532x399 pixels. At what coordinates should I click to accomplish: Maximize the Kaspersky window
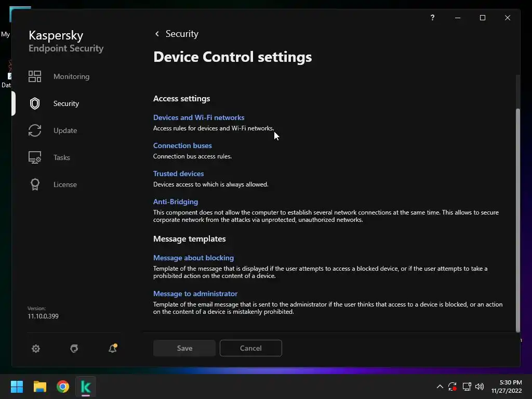pyautogui.click(x=483, y=18)
